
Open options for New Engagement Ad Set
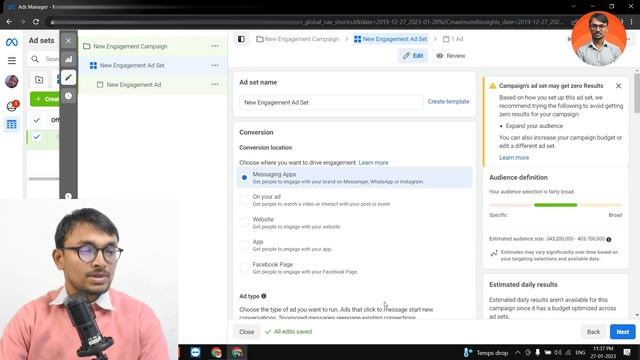(215, 65)
